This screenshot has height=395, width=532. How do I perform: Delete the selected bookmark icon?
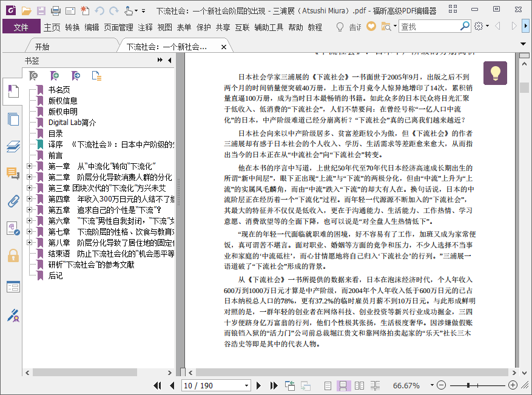point(33,76)
